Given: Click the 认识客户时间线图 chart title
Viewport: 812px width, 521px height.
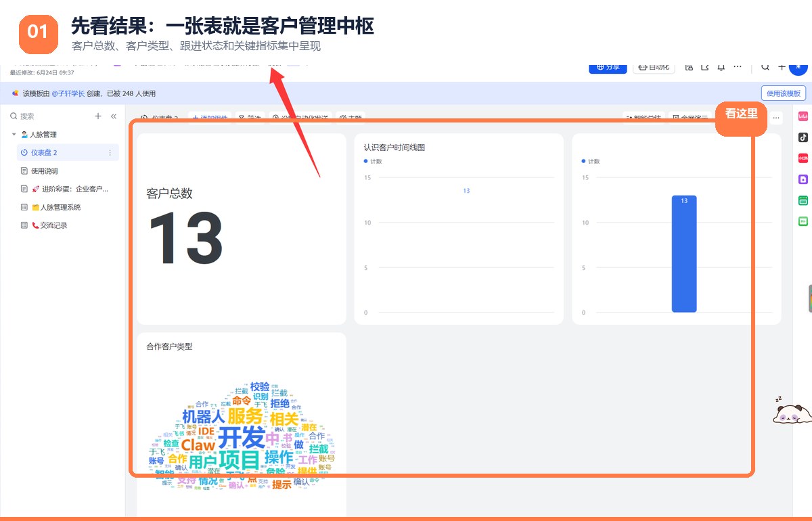Looking at the screenshot, I should [x=394, y=148].
